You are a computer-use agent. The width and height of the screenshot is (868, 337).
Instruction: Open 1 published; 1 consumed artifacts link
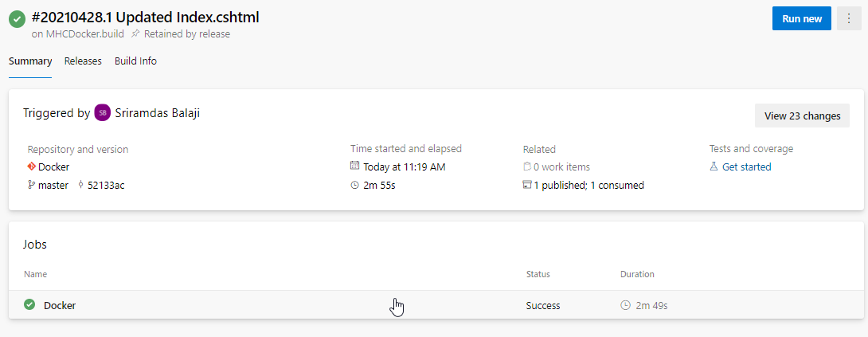589,185
